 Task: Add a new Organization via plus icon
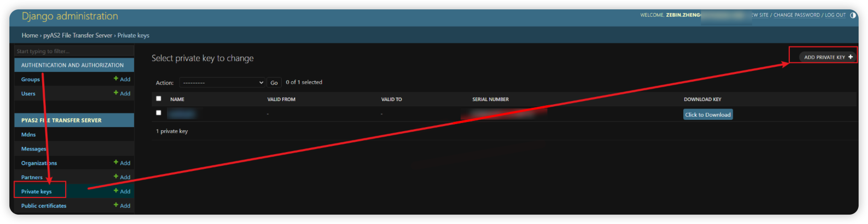[x=116, y=163]
